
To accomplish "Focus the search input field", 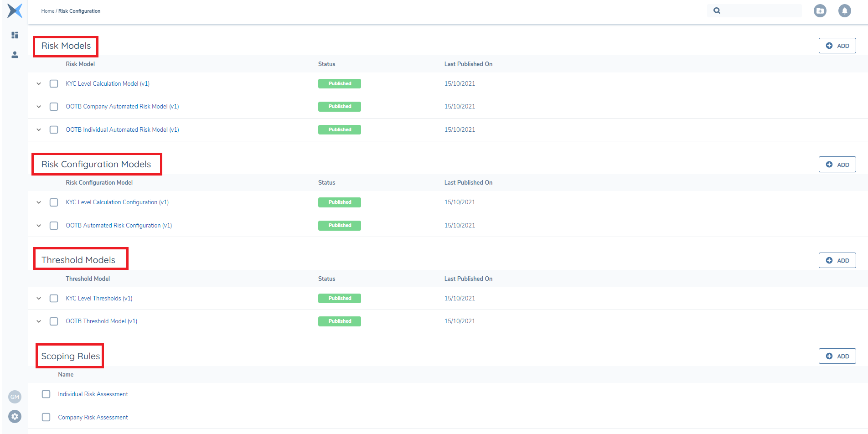I will click(761, 10).
